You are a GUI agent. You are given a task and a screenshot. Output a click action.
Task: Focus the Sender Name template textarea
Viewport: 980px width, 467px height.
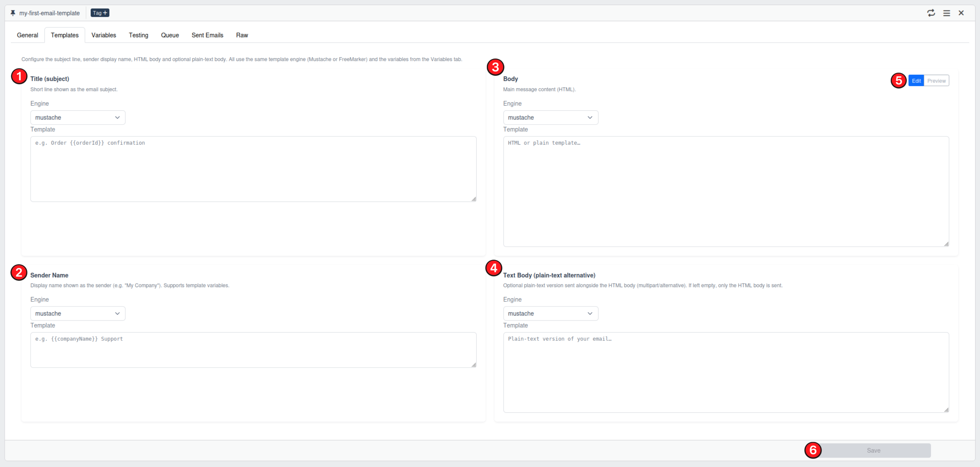(x=253, y=350)
